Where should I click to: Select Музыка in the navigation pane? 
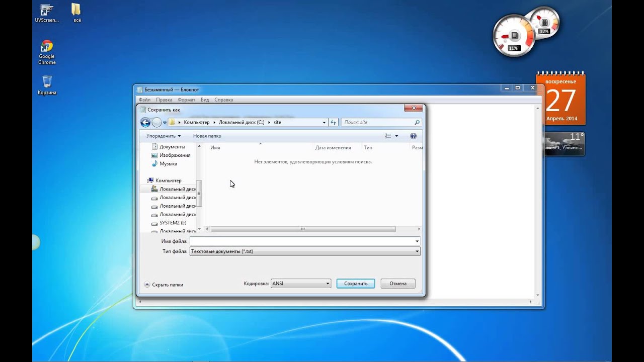tap(168, 163)
